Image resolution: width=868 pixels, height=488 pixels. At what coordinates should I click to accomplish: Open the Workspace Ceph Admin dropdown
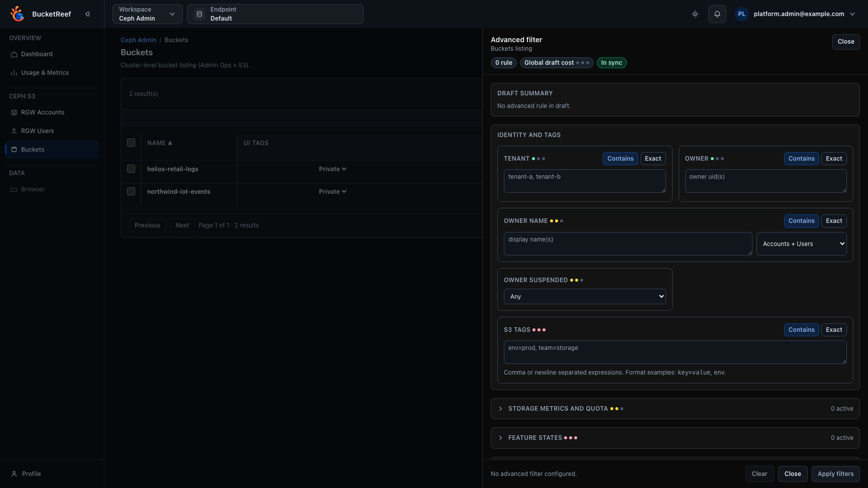[147, 14]
